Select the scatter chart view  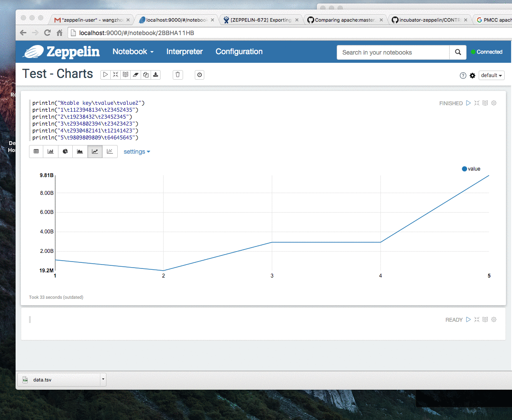(110, 152)
